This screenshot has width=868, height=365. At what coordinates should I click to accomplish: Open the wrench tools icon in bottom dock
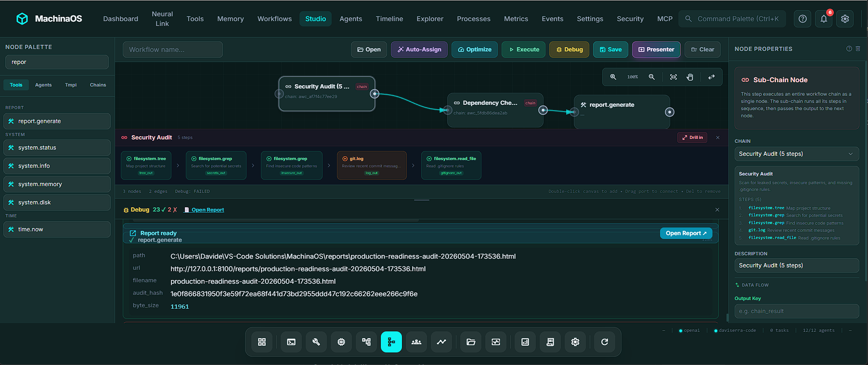click(316, 342)
